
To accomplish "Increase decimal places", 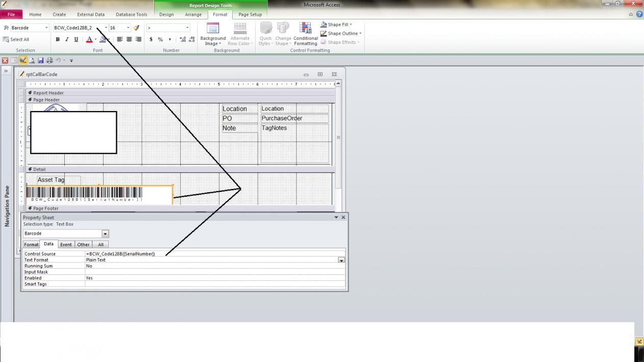I will (x=182, y=39).
